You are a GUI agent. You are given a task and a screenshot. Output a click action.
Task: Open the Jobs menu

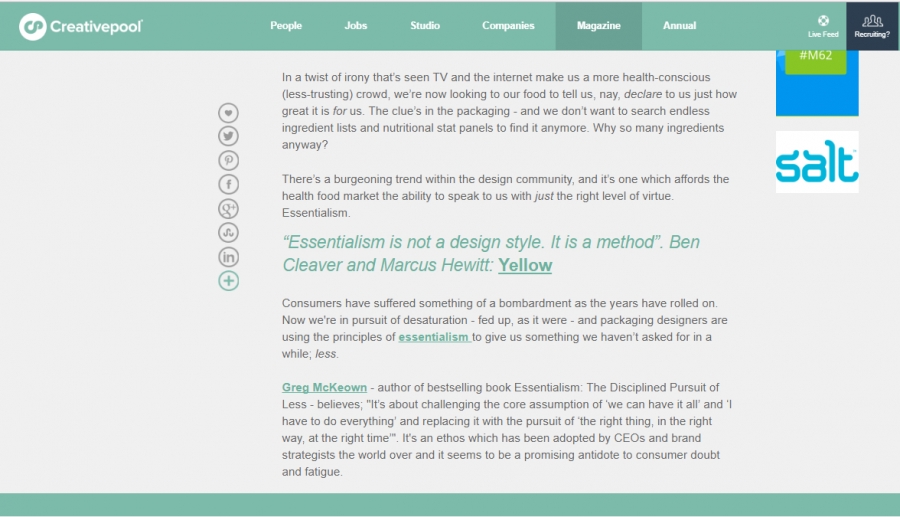(x=356, y=26)
